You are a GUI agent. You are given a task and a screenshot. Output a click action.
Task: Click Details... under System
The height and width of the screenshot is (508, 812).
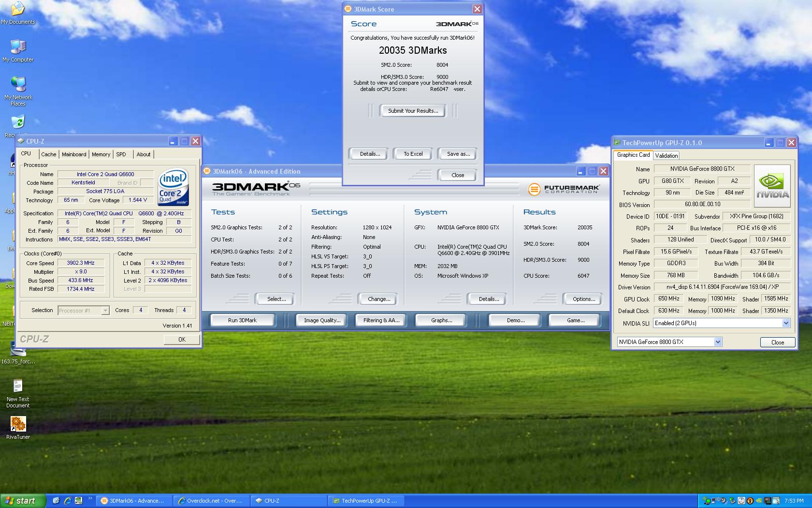(x=489, y=299)
